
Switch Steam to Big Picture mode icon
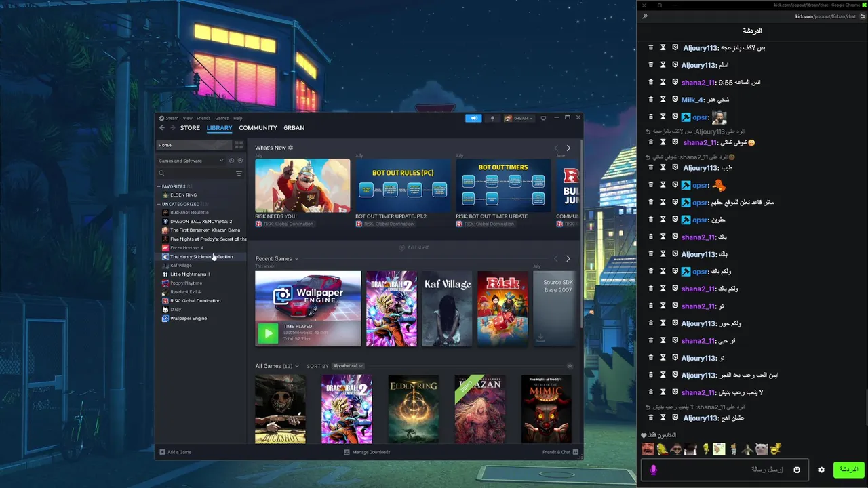(x=543, y=118)
